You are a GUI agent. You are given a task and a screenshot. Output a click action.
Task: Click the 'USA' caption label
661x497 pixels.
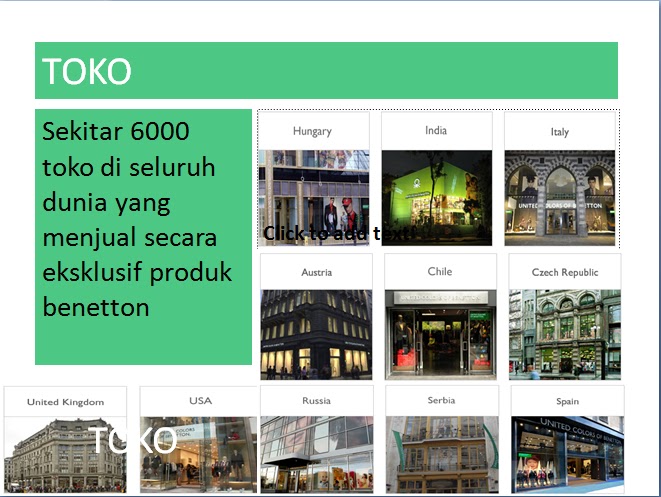201,400
